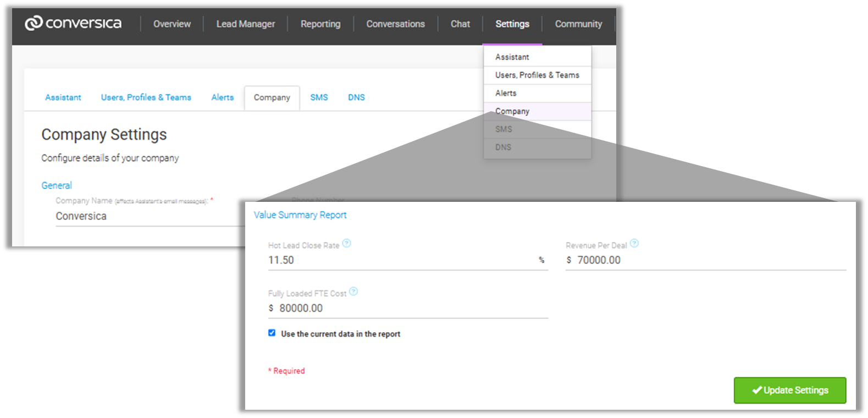Switch to the SMS tab

[319, 97]
